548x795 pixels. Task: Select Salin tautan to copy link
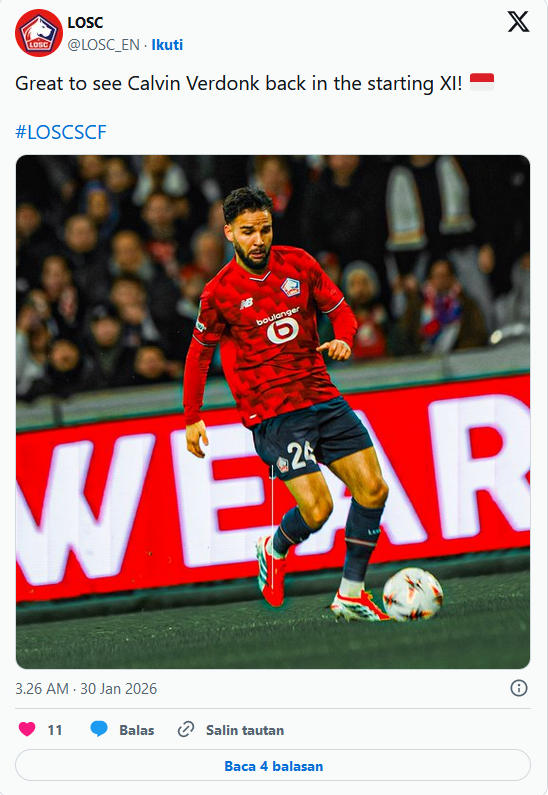pos(245,730)
